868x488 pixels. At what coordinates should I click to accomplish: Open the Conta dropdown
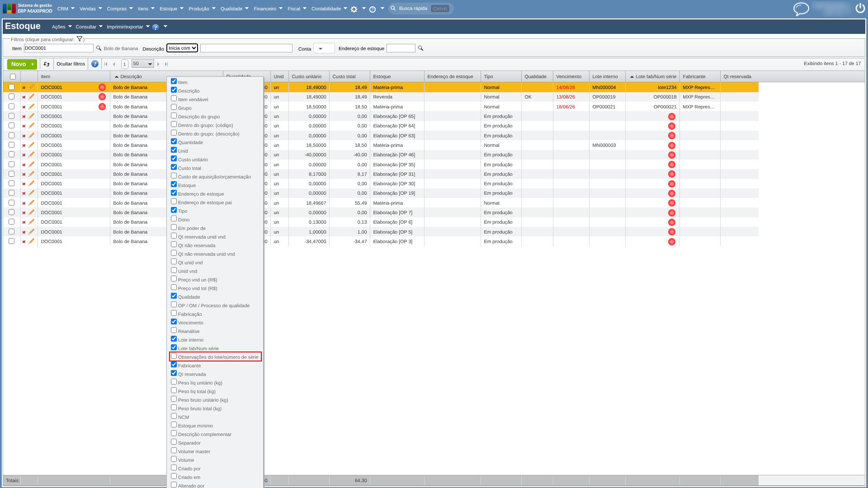(x=324, y=48)
